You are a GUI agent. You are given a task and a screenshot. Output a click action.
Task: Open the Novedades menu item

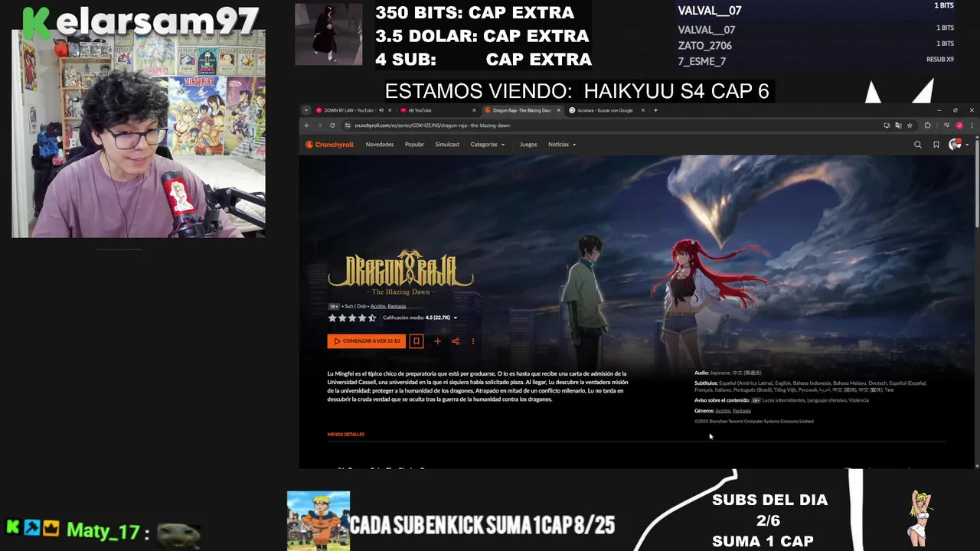(380, 145)
